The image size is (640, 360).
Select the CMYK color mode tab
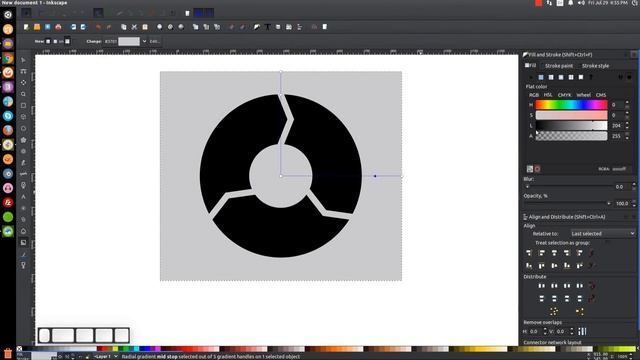click(x=564, y=95)
